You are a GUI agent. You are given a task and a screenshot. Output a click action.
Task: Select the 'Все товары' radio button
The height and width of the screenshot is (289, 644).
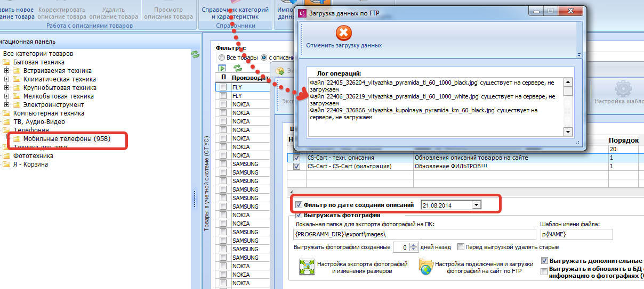(221, 57)
